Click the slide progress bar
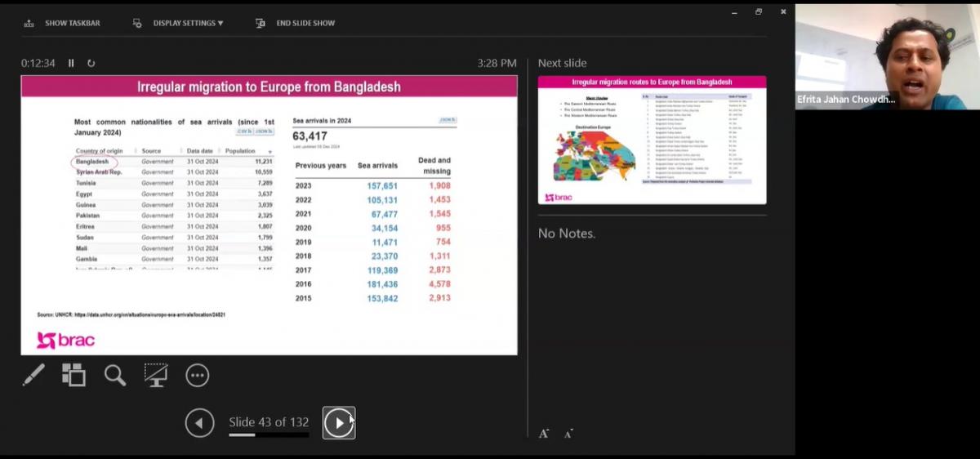The height and width of the screenshot is (459, 980). pyautogui.click(x=269, y=435)
